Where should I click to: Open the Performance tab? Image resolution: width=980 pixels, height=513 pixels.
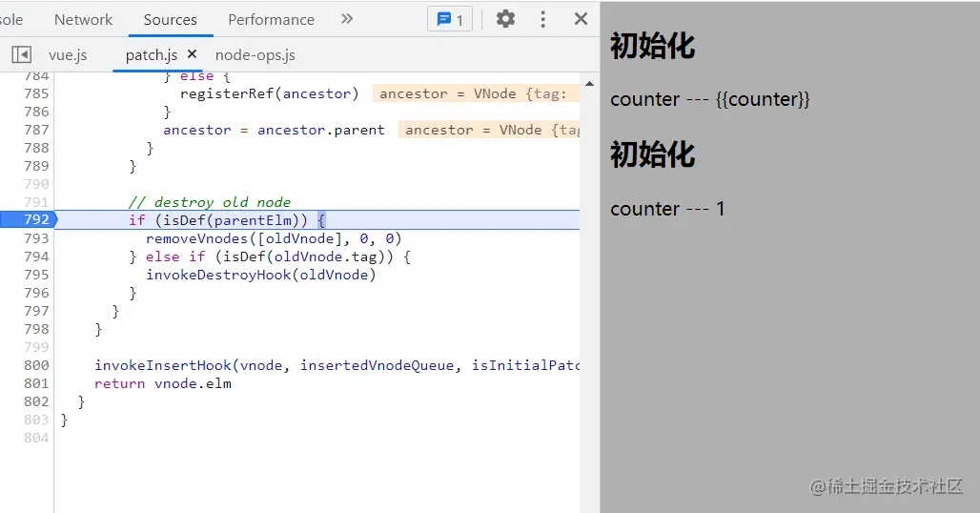point(272,19)
